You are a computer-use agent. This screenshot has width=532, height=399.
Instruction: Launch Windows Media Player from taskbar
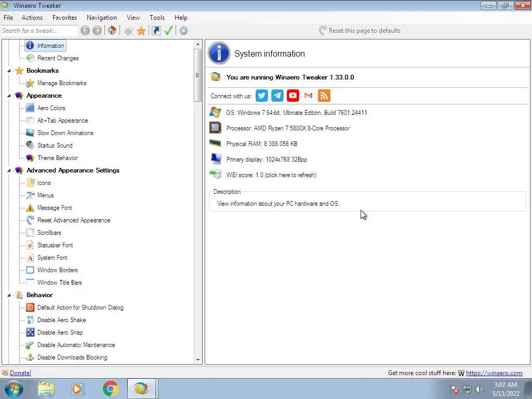click(x=78, y=389)
